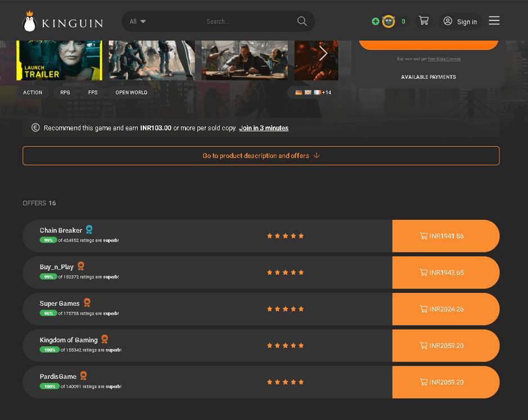This screenshot has height=420, width=528.
Task: Click the AVAILABLE PAYMENTS heading
Action: point(428,77)
